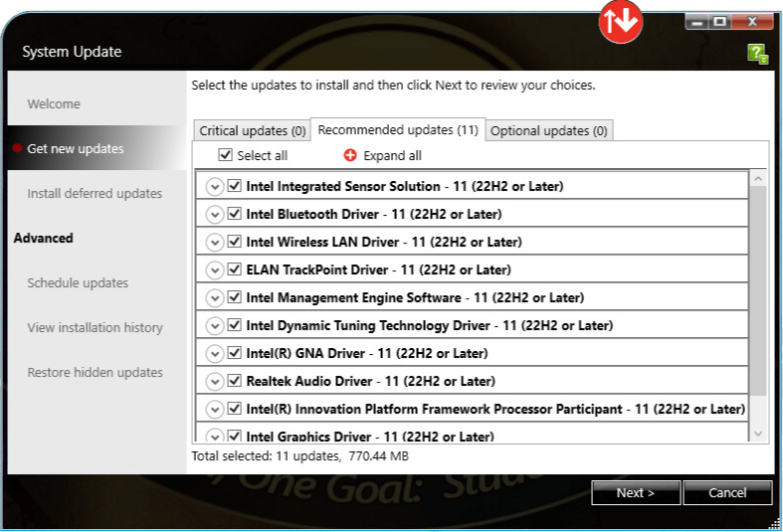Open Install deferred updates
Screen dimensions: 783x532
95,193
